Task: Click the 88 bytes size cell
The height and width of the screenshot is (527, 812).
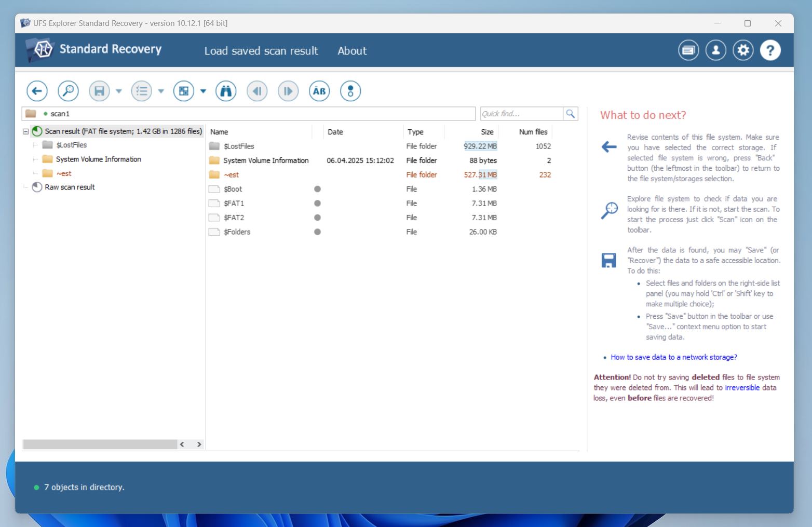Action: (x=483, y=160)
